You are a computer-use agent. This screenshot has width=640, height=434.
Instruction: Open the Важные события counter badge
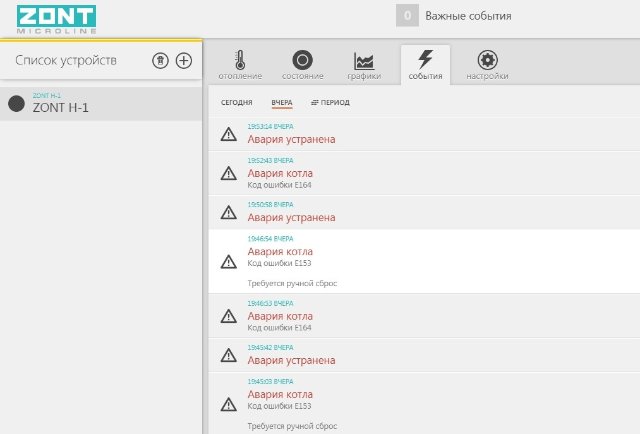point(406,16)
